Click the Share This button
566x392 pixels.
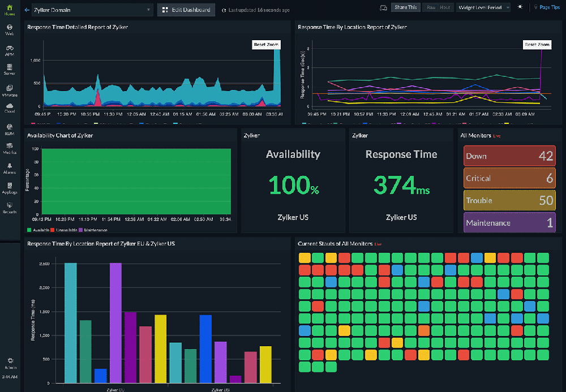point(406,7)
